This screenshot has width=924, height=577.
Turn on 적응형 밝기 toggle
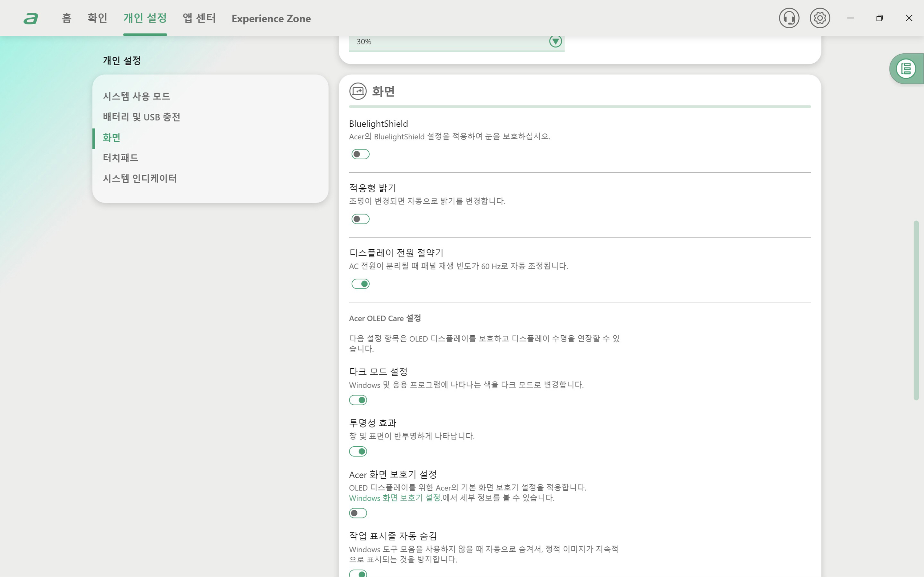click(360, 219)
